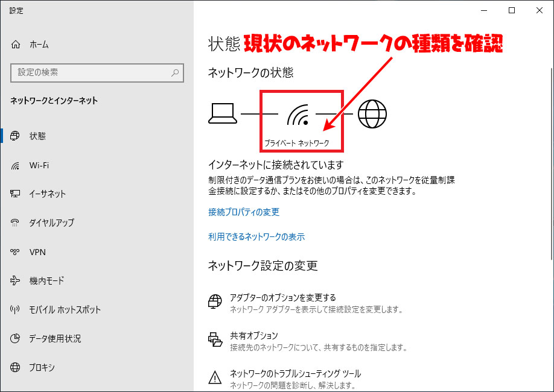Viewport: 554px width, 392px height.
Task: Click the VPN icon in sidebar
Action: point(15,252)
